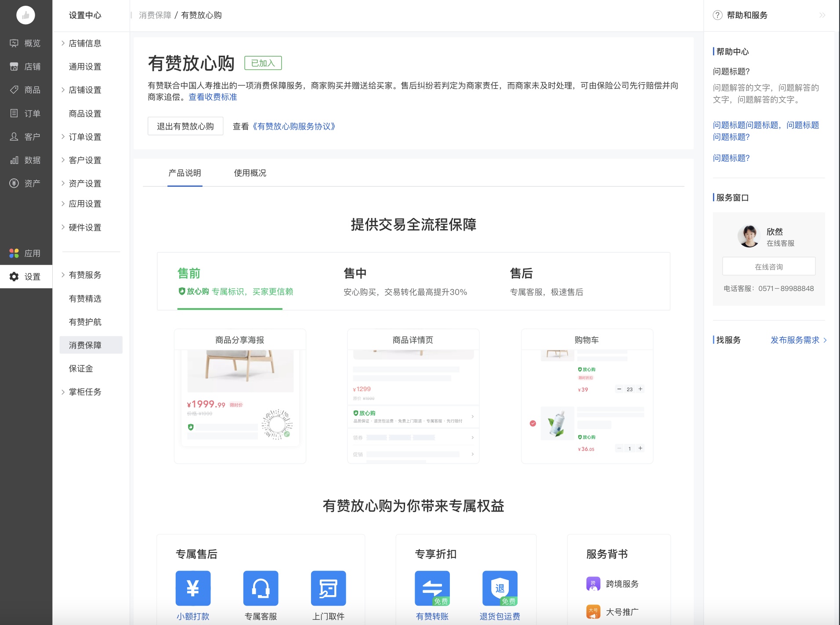Click the 商品分享海报 preview card
This screenshot has width=840, height=625.
pos(240,396)
